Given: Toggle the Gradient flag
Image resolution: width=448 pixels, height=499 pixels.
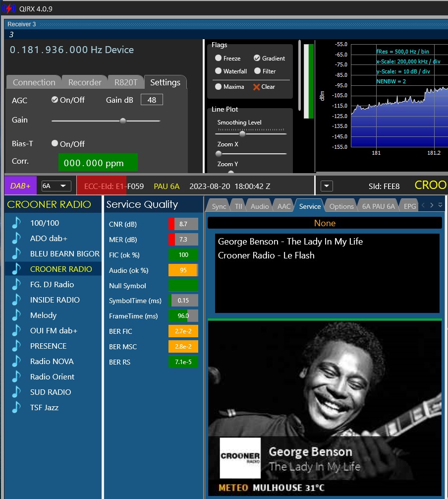Looking at the screenshot, I should click(257, 58).
